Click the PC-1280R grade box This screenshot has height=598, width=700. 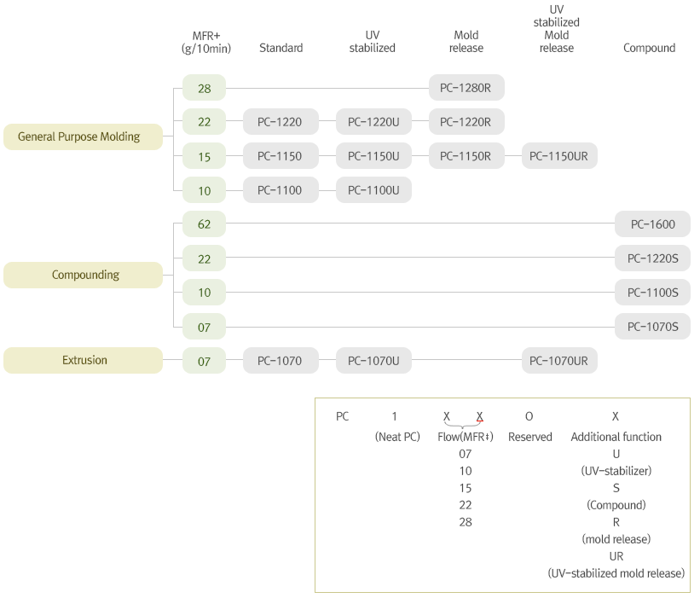[x=466, y=88]
